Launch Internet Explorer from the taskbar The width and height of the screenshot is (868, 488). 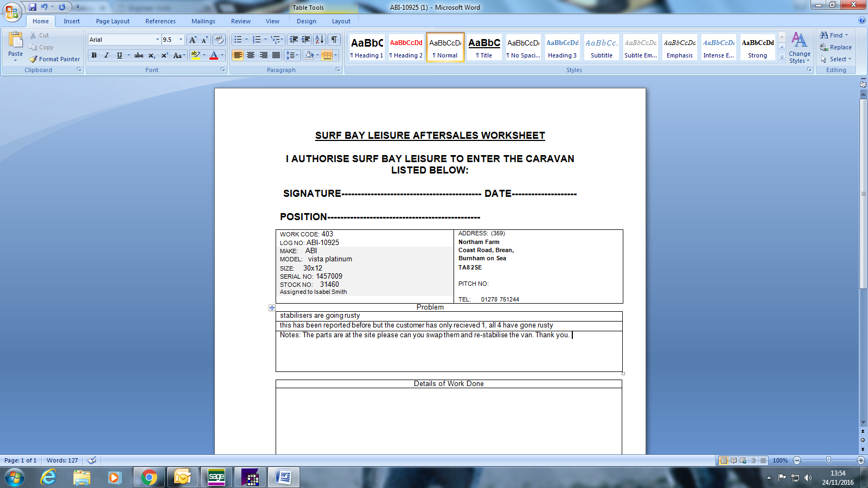[48, 477]
